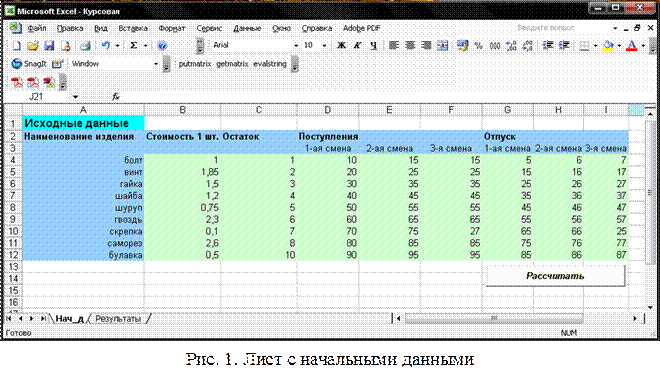Switch to Результаты sheet tab
The height and width of the screenshot is (372, 660).
coord(118,319)
